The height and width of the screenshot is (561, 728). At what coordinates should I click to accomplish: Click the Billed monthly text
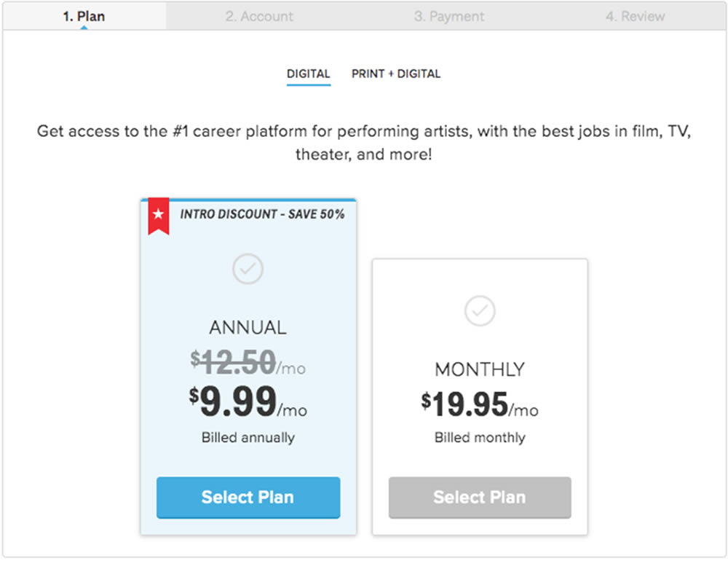[480, 438]
